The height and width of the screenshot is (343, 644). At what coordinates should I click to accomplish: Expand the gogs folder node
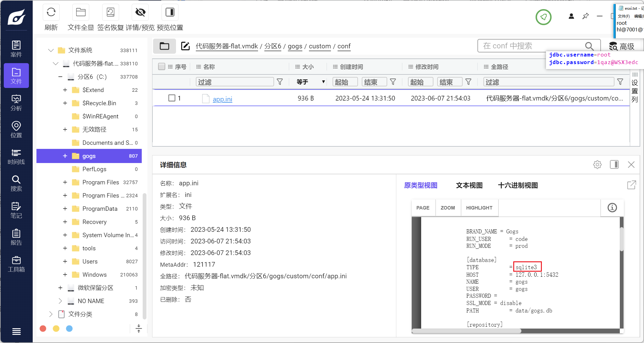pyautogui.click(x=65, y=156)
